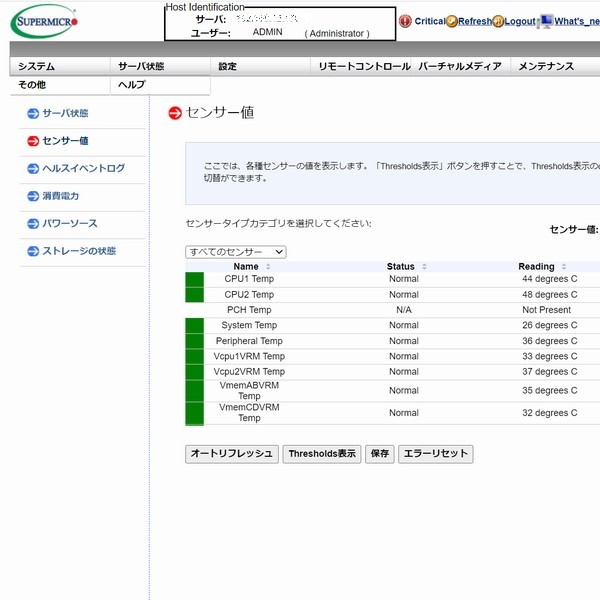
Task: Click the green status square for CPU1 Temp
Action: pyautogui.click(x=194, y=279)
